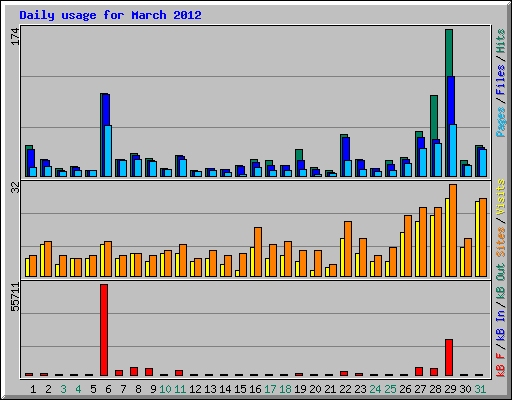Click the day 9 axis label
Viewport: 512px width, 400px height.
[x=153, y=389]
